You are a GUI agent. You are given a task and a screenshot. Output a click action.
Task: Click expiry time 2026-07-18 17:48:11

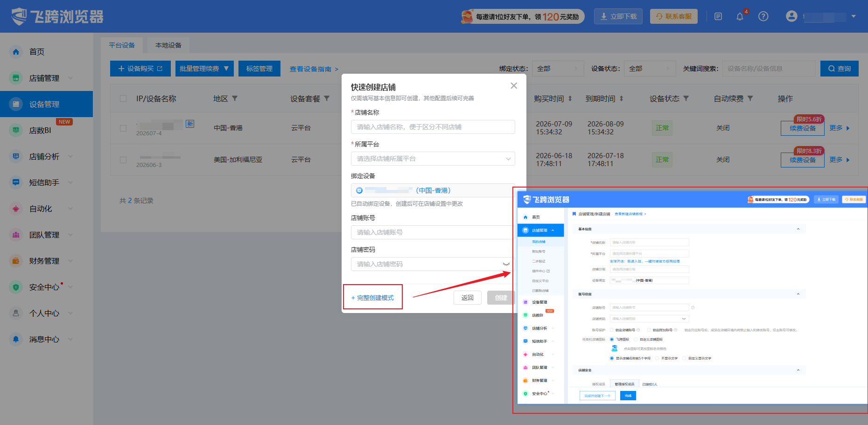(x=605, y=160)
